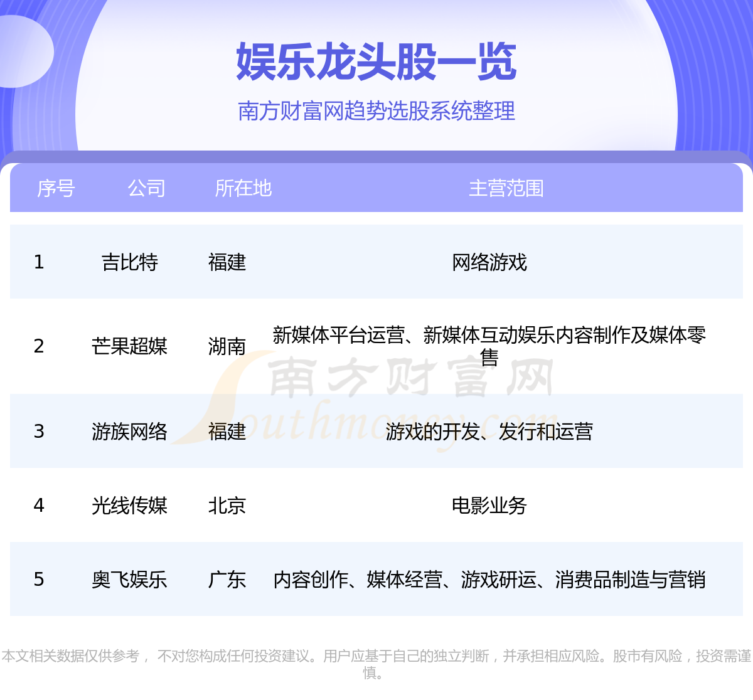The height and width of the screenshot is (700, 753).
Task: Click sequence number 3 in the table
Action: pyautogui.click(x=39, y=432)
